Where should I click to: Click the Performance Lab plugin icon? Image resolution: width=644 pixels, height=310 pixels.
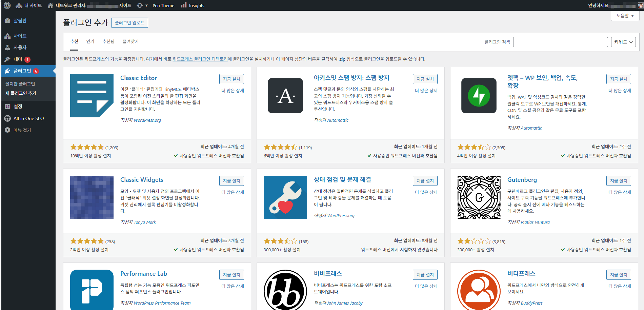92,290
